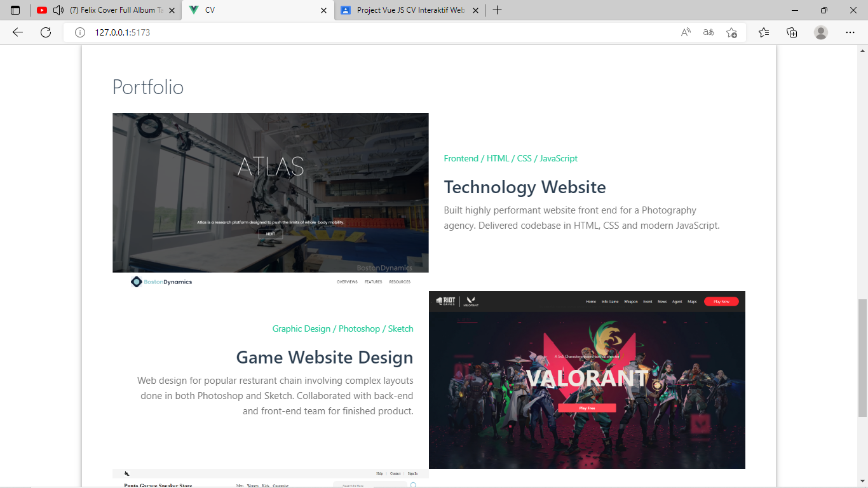Open the ATLAS project screenshot
The height and width of the screenshot is (488, 868).
click(x=270, y=193)
